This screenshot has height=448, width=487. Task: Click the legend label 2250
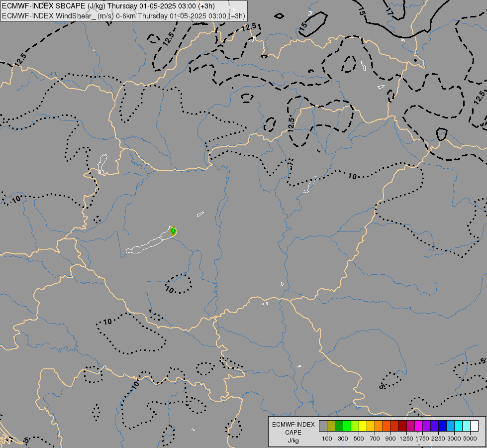click(x=438, y=439)
